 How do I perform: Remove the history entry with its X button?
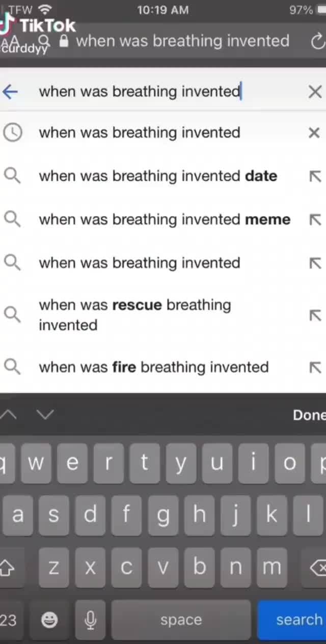click(314, 132)
